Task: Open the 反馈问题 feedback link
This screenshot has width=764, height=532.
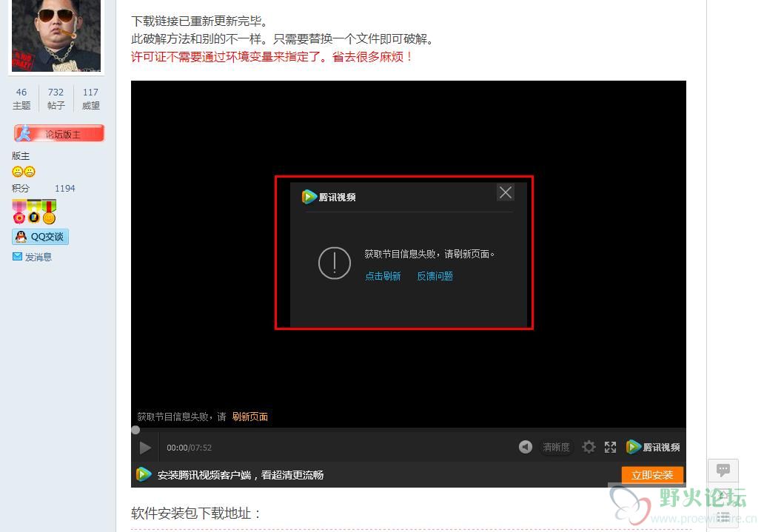Action: pos(435,276)
